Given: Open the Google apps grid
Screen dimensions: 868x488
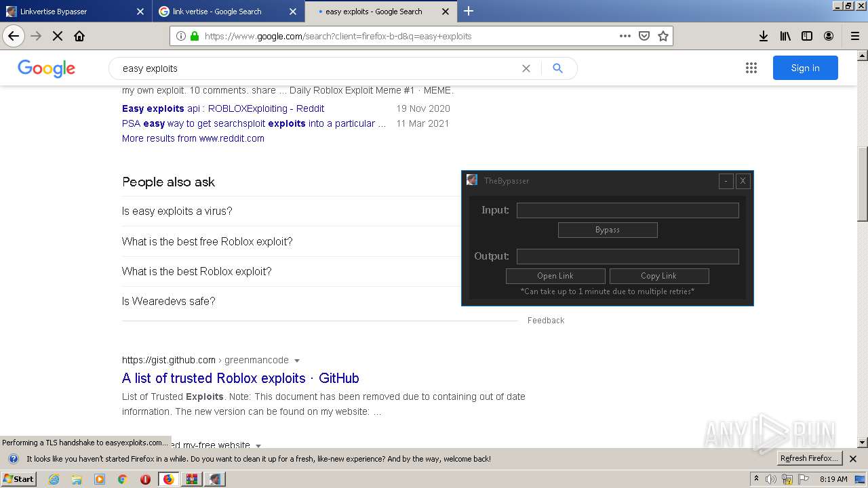Looking at the screenshot, I should click(x=751, y=68).
